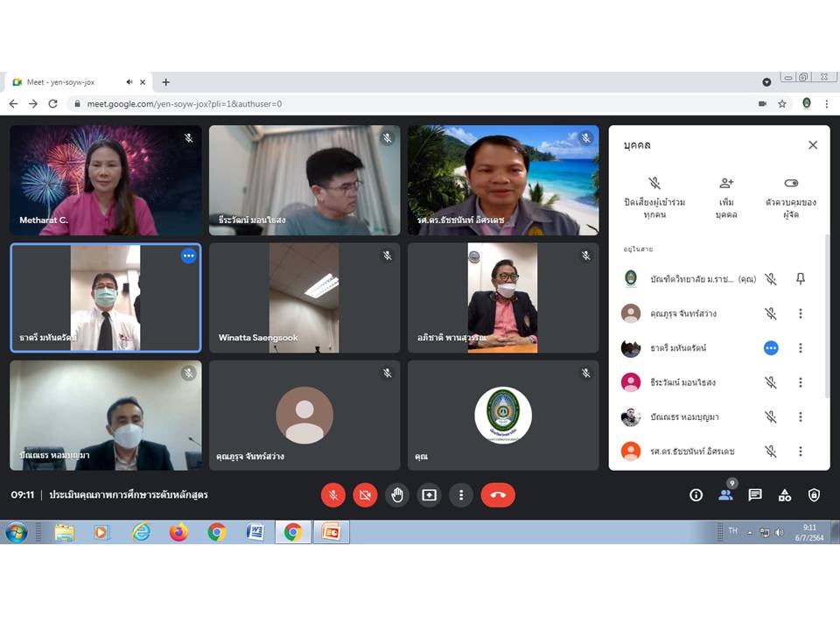840x630 pixels.
Task: Mute all participants icon in panel
Action: point(654,183)
